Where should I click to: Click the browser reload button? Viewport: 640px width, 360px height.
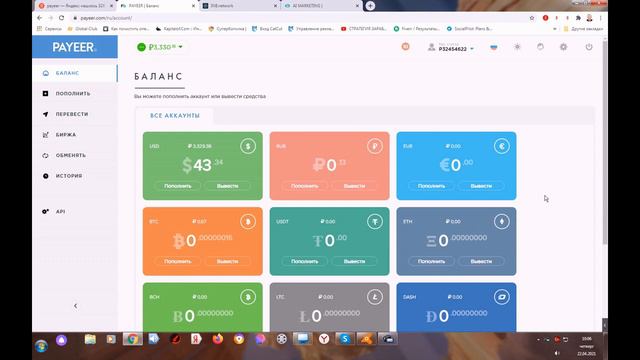(x=62, y=18)
